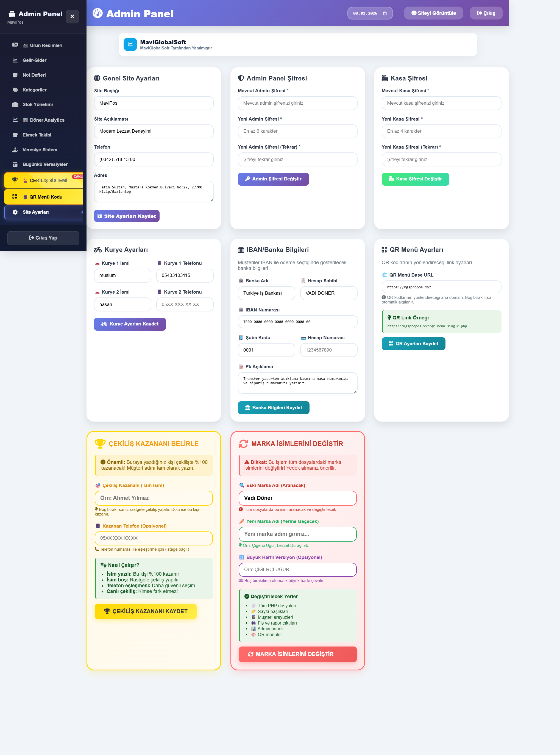Click the Kategoriler tags icon
The image size is (560, 755).
[15, 90]
